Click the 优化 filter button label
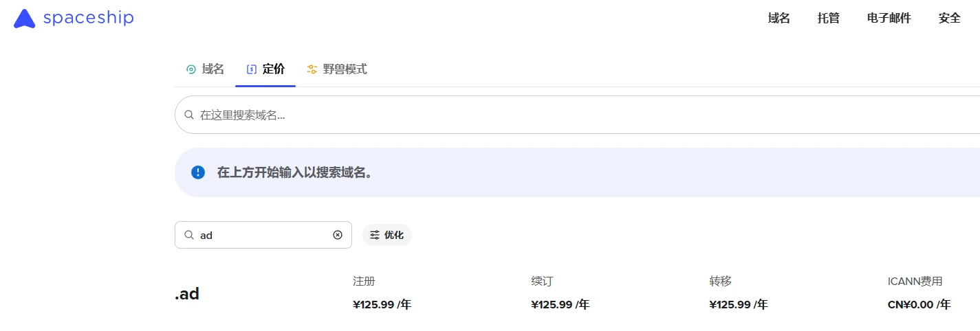The width and height of the screenshot is (980, 331). [394, 235]
